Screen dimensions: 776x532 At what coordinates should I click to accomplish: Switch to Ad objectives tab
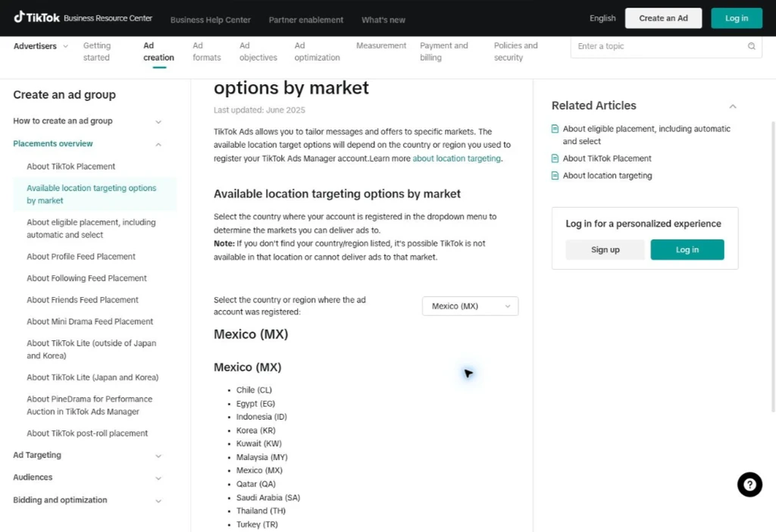click(258, 52)
